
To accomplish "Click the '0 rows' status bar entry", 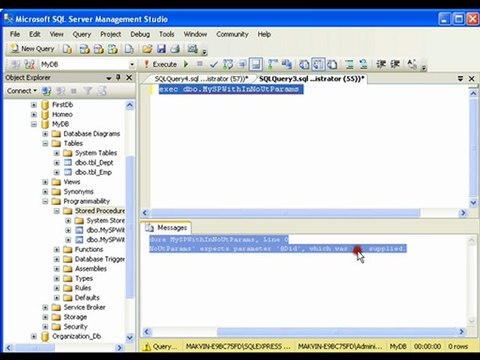I will click(458, 347).
